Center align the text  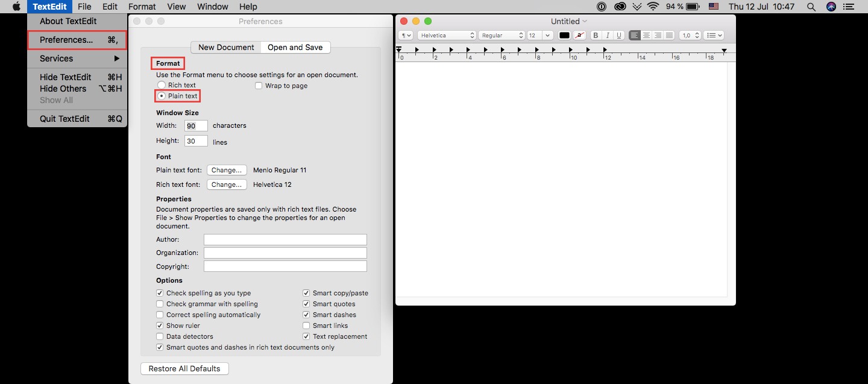click(x=646, y=36)
